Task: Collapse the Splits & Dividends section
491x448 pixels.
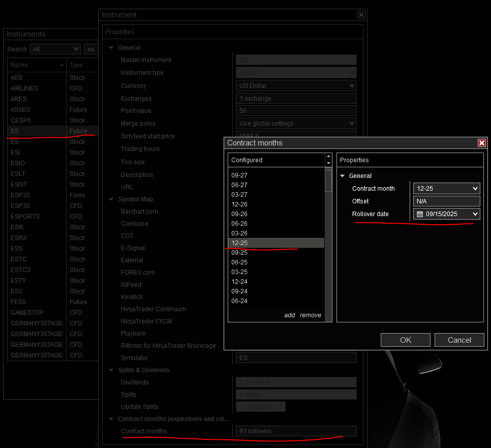Action: (x=111, y=370)
